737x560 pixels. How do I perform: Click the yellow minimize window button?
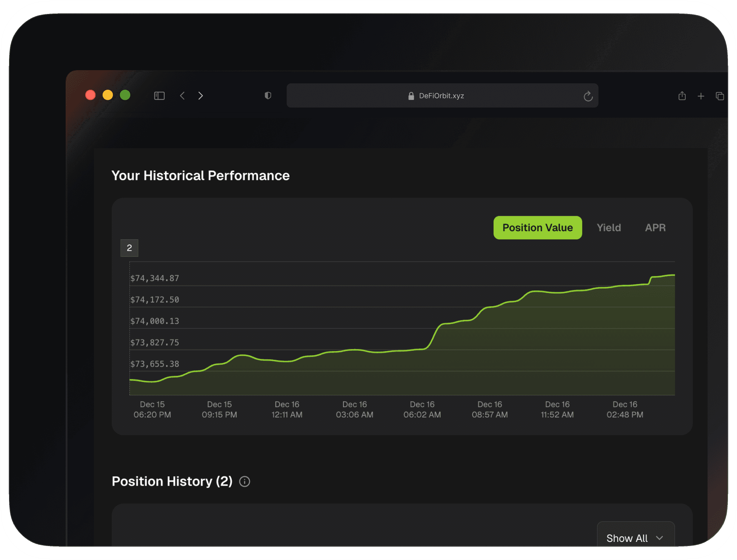pos(108,95)
